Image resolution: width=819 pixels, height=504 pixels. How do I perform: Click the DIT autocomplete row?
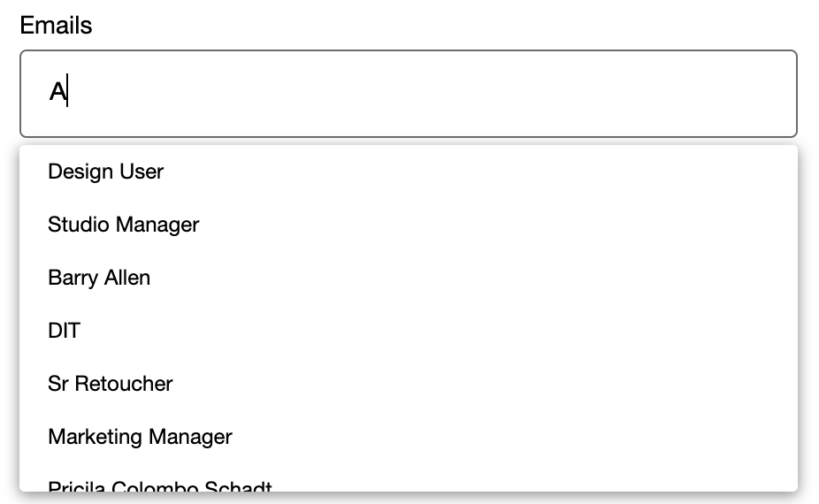click(409, 331)
